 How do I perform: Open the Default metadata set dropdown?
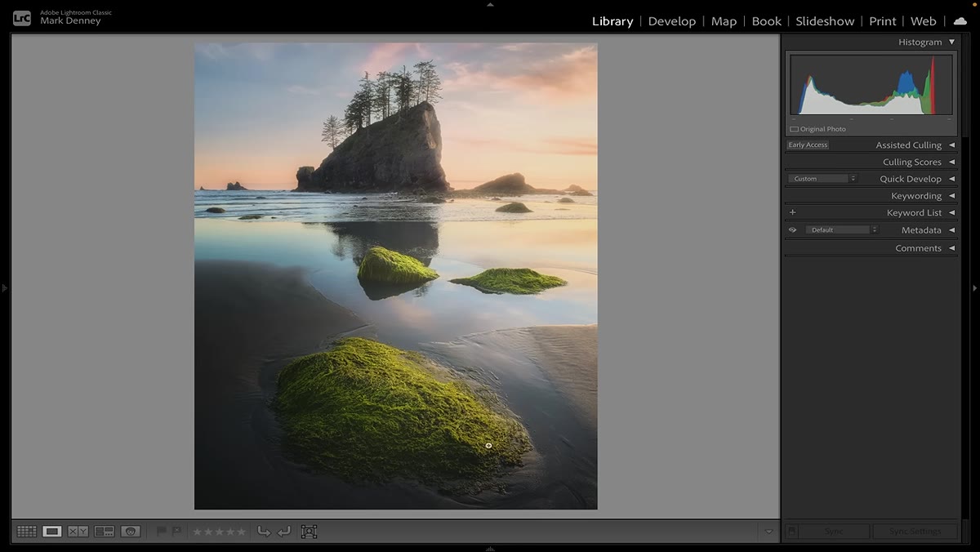coord(842,230)
